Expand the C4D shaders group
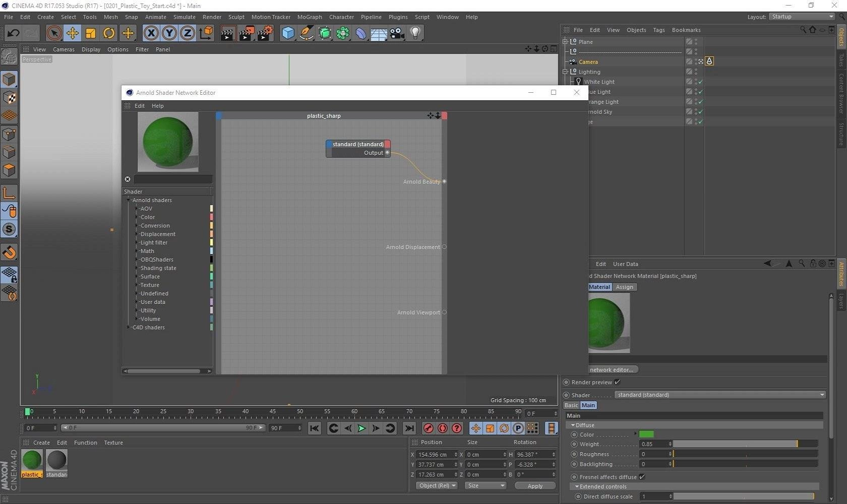The height and width of the screenshot is (504, 847). [x=129, y=327]
